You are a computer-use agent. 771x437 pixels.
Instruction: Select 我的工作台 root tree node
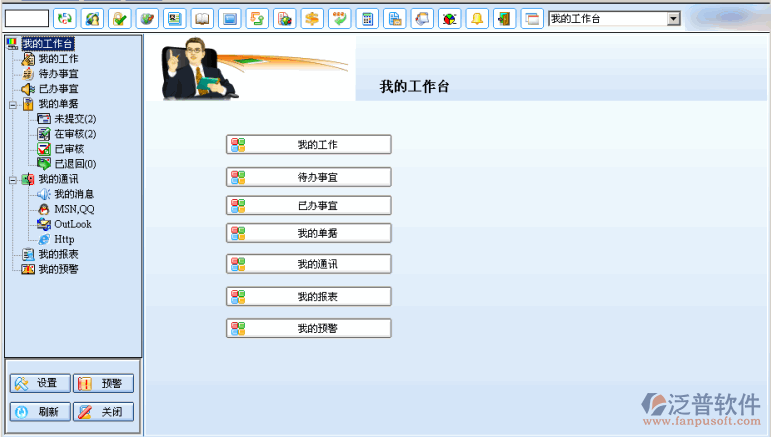(x=48, y=44)
